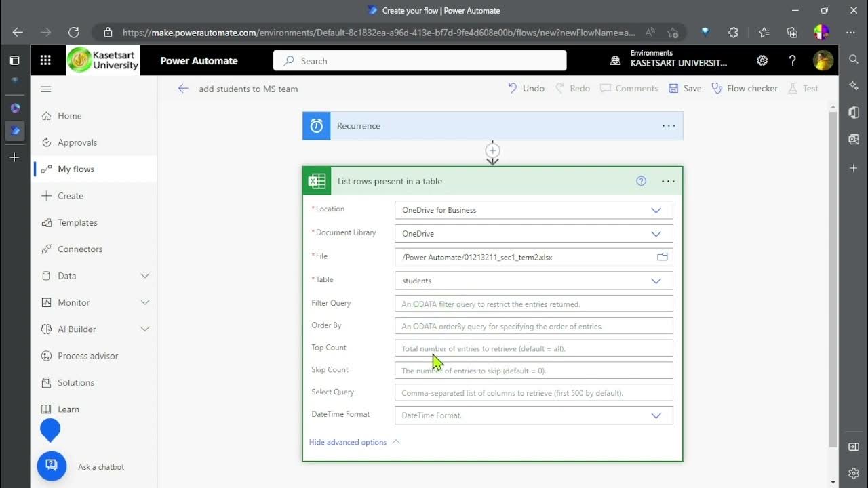Expand the AI Builder menu chevron
The width and height of the screenshot is (868, 488).
[x=144, y=329]
